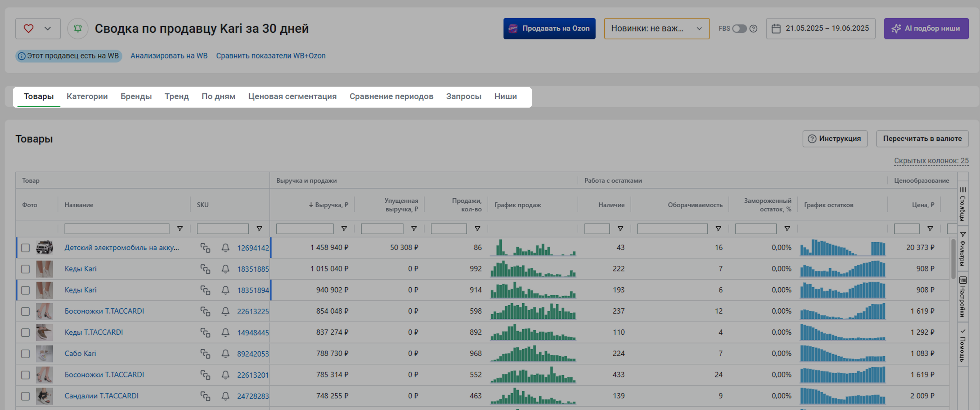The height and width of the screenshot is (410, 980).
Task: Click filter funnel for Цена column
Action: coord(930,228)
